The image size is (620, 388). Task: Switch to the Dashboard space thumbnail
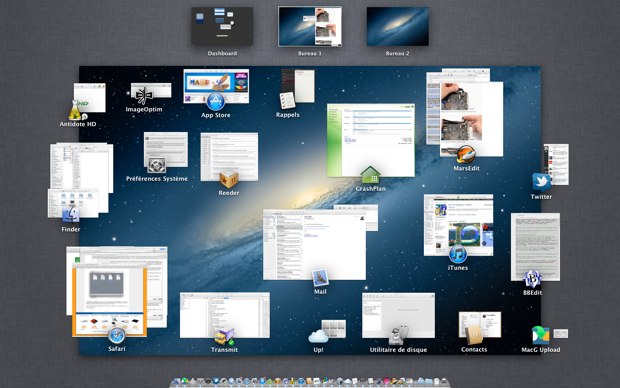[x=222, y=26]
